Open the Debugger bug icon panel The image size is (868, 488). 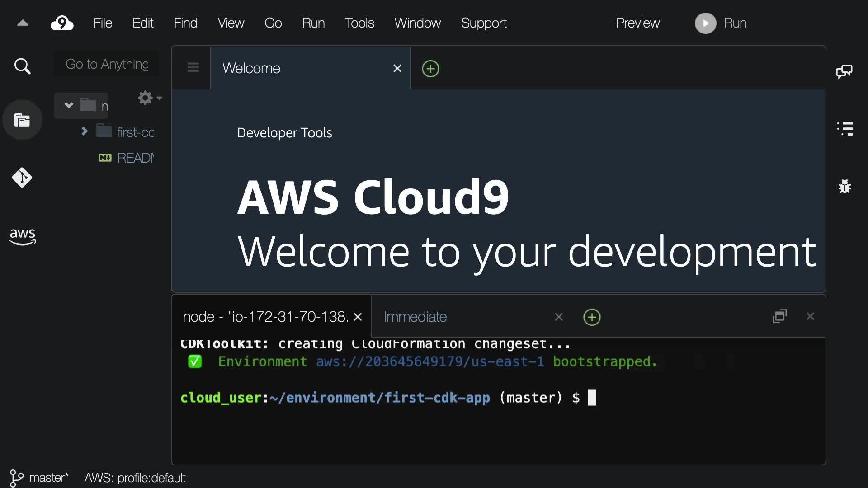click(x=844, y=186)
